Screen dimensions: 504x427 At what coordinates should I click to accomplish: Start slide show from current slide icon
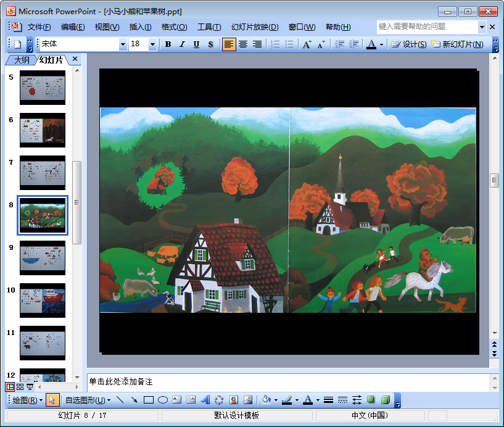click(30, 387)
